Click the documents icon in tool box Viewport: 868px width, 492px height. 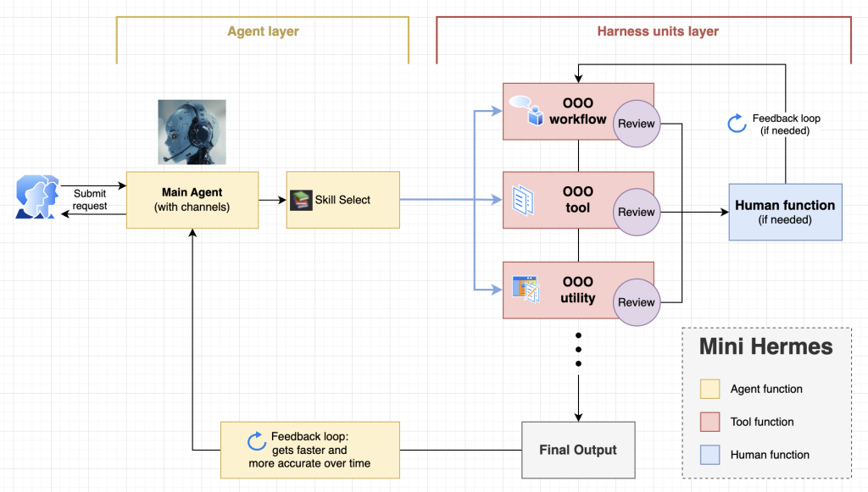523,200
